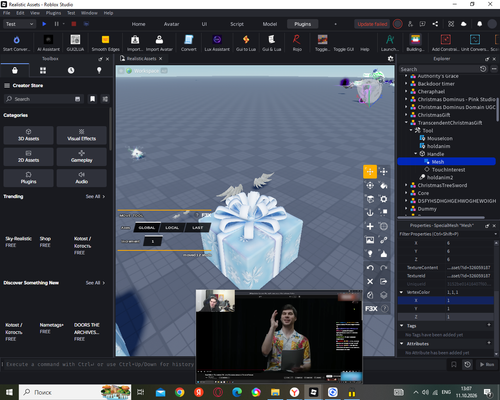500x400 pixels.
Task: Switch to the Model ribbon tab
Action: tap(270, 24)
